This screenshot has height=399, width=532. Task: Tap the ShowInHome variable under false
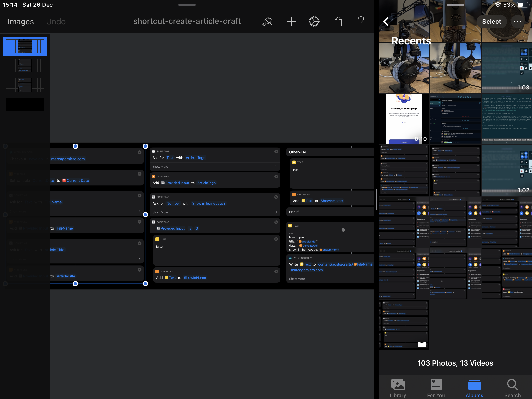click(x=195, y=277)
